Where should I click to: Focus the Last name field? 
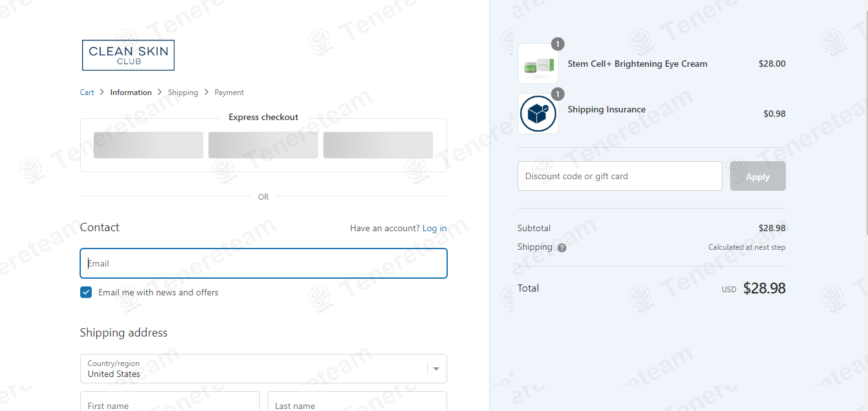tap(357, 401)
